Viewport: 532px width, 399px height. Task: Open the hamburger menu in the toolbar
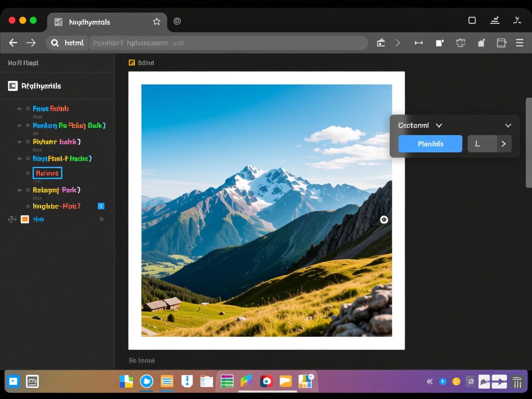(x=520, y=43)
